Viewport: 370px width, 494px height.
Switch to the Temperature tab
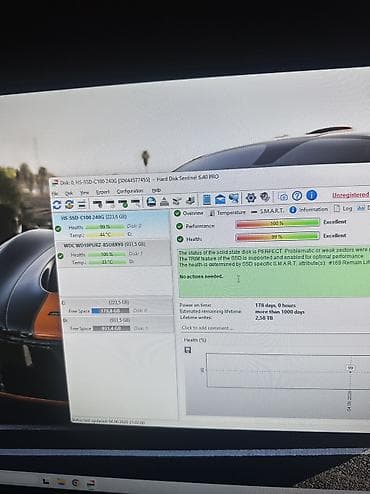pos(228,212)
